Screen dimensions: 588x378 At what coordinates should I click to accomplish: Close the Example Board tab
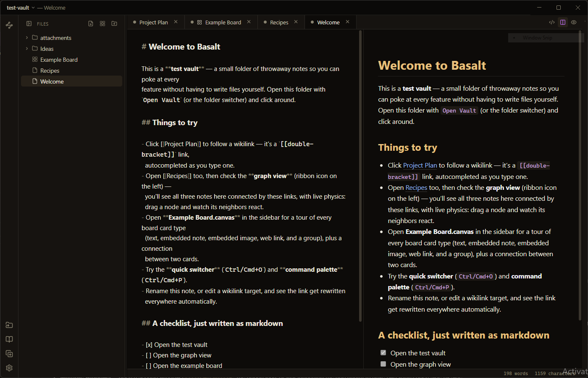[249, 22]
